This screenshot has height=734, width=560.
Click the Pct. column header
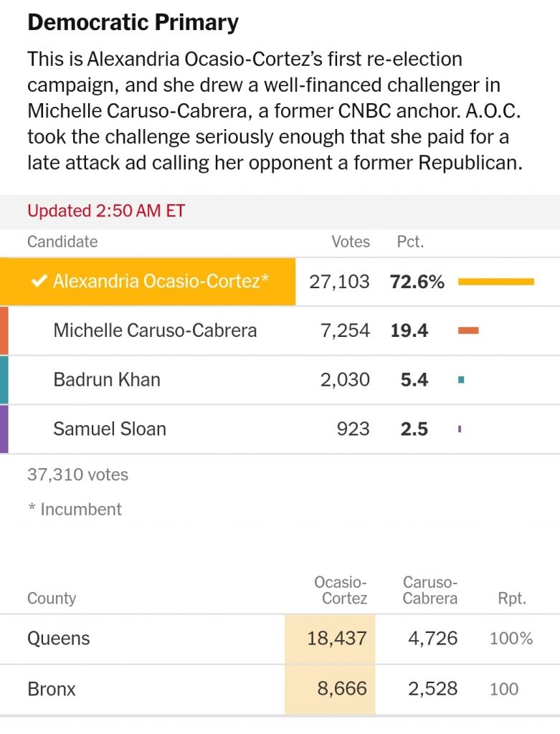pyautogui.click(x=410, y=242)
